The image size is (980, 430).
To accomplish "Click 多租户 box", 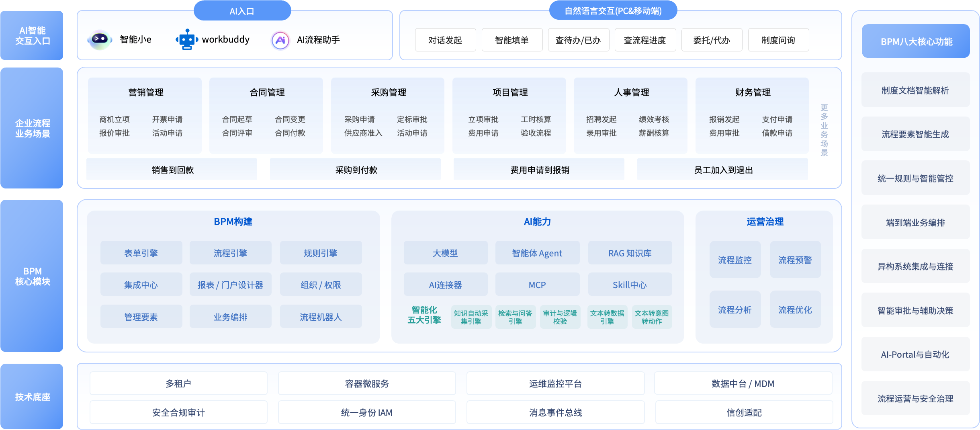I will (x=178, y=383).
